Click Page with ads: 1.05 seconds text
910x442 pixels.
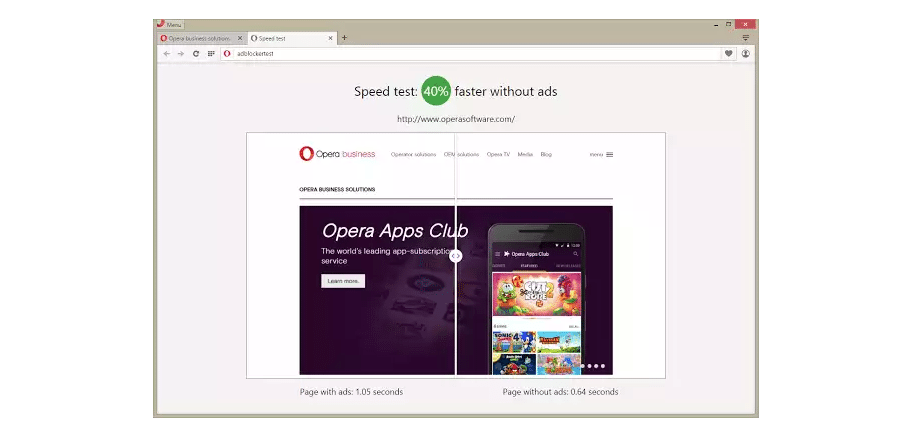tap(351, 392)
